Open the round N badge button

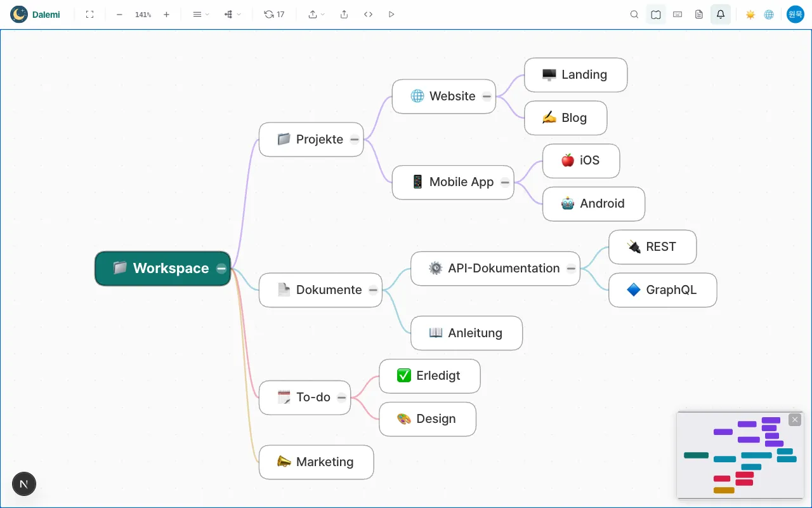pos(24,484)
